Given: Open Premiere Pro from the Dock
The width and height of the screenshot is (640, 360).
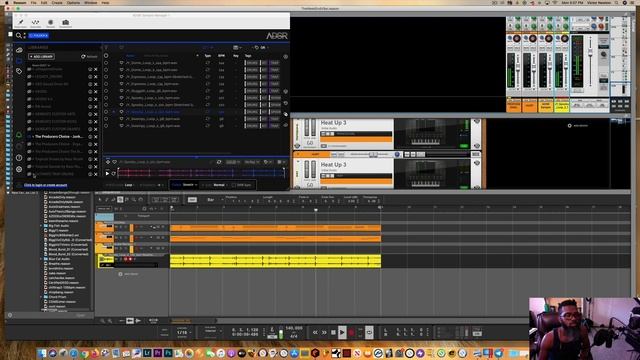Looking at the screenshot, I should (158, 353).
